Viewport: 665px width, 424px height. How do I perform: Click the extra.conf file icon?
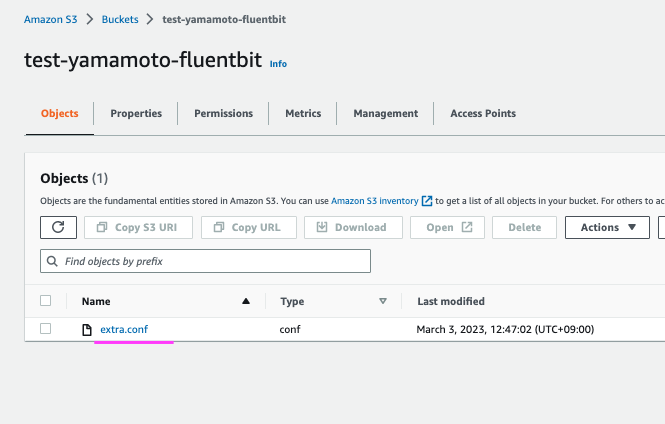87,329
